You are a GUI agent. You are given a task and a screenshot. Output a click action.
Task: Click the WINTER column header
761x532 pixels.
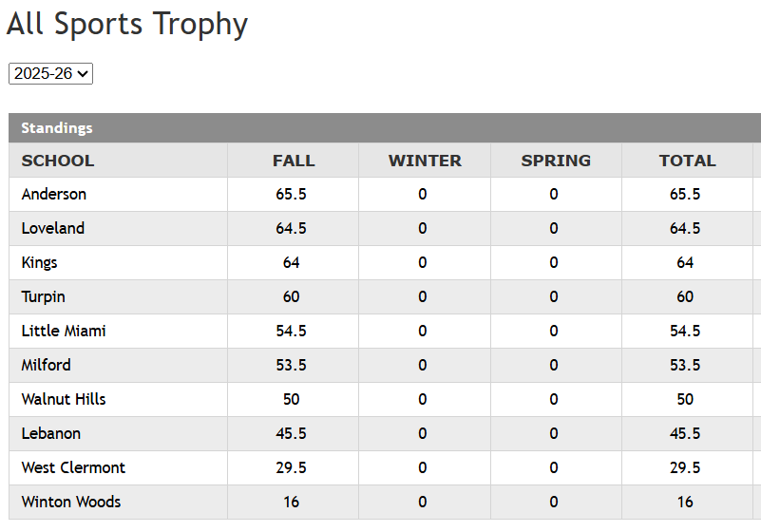coord(425,161)
